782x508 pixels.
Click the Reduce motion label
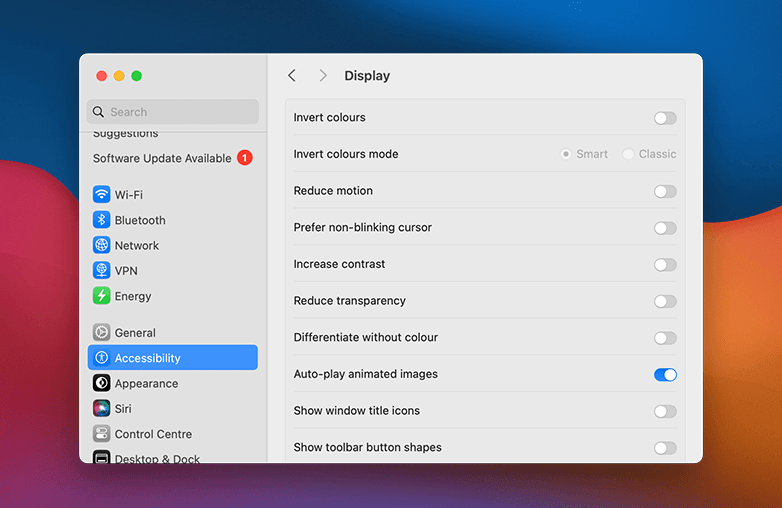[333, 191]
